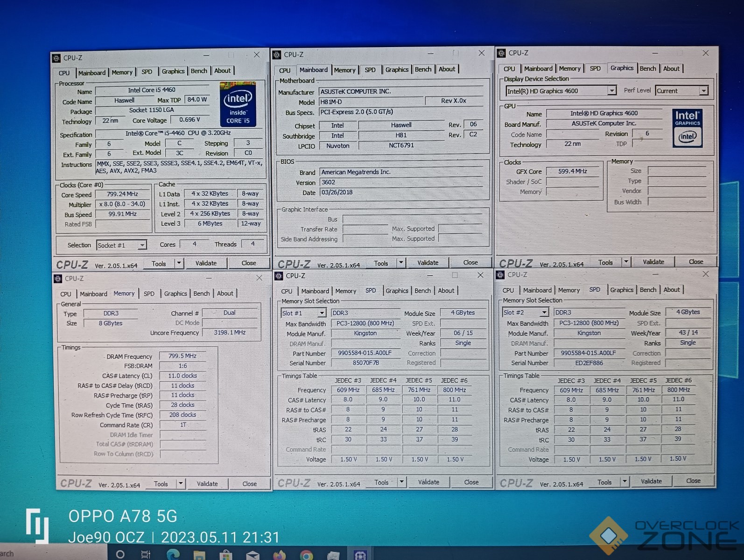Screen dimensions: 744x560
Task: Click manufacturer field ASUSTeK COMPUTER INC.
Action: point(400,91)
